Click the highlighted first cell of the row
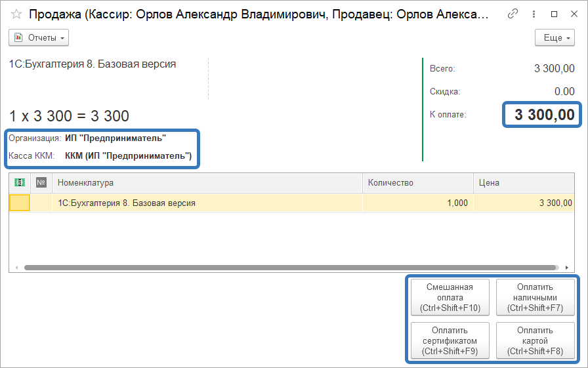 click(x=20, y=203)
